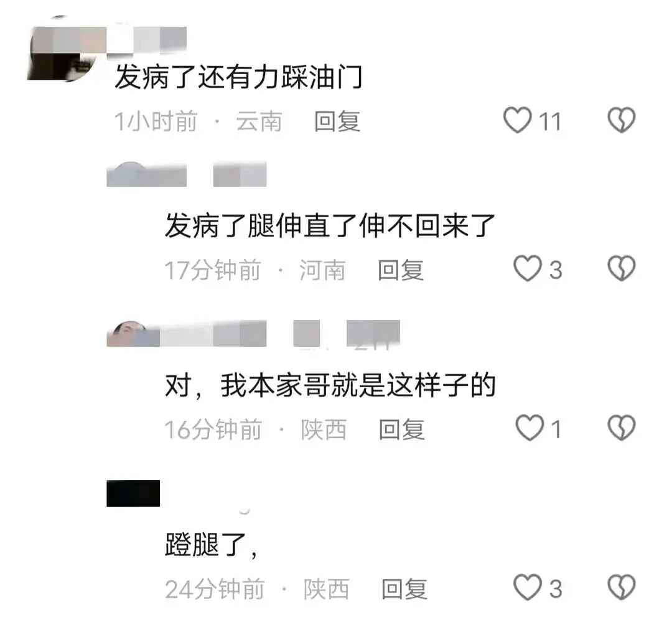Select the comment text 发病了腿伸直了伸不回来了
The height and width of the screenshot is (630, 672).
[x=330, y=225]
